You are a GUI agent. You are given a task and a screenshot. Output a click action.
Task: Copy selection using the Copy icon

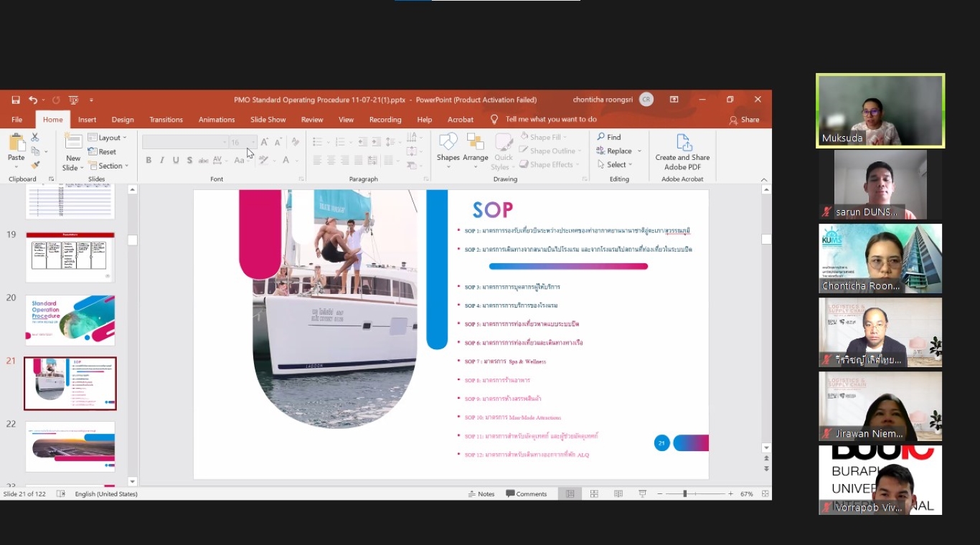35,151
